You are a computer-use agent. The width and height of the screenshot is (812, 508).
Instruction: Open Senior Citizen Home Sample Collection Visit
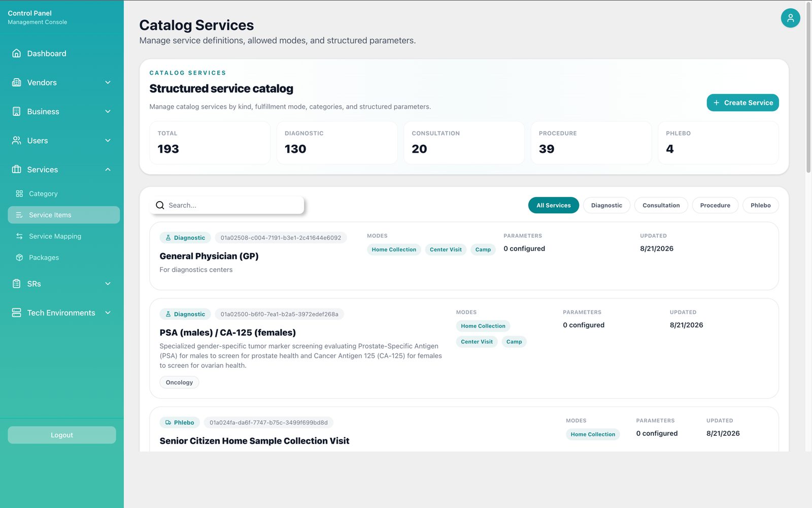[x=254, y=440]
